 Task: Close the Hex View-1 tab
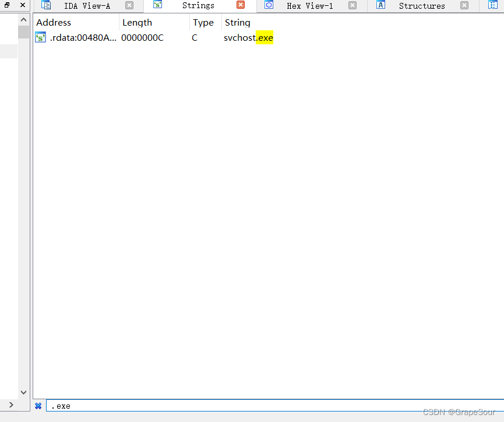353,5
